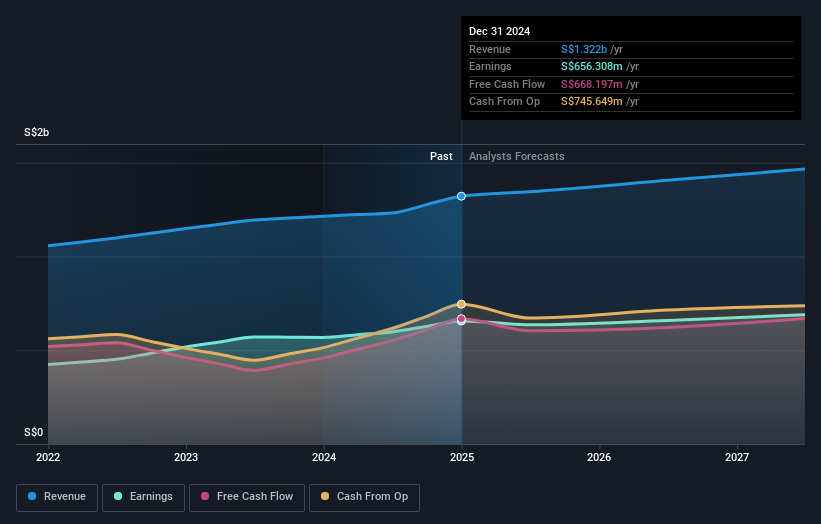Click the Analysts Forecasts label

517,157
